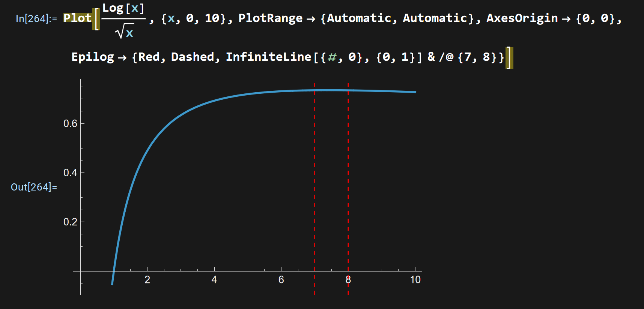Click the Epilog option name

(x=93, y=57)
